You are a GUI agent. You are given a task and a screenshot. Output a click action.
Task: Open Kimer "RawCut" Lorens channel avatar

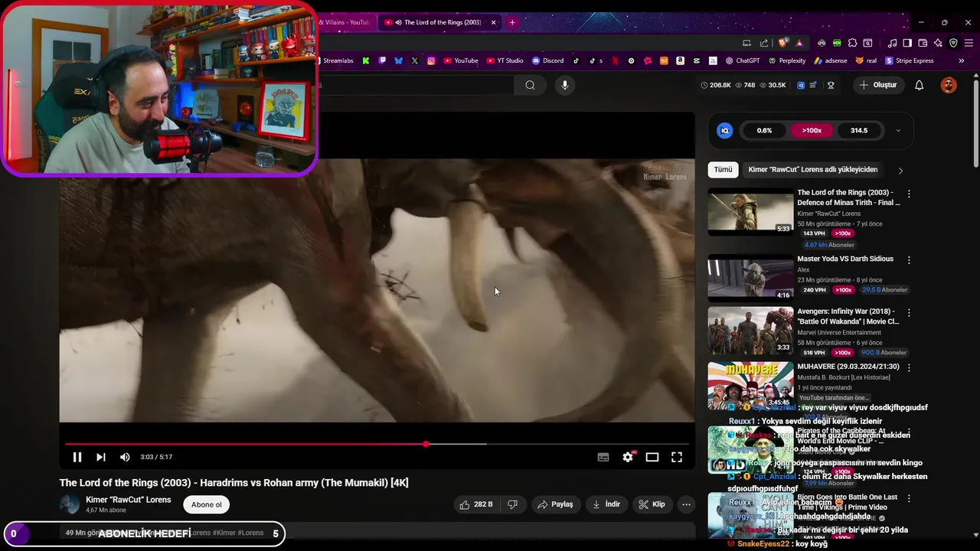point(70,504)
